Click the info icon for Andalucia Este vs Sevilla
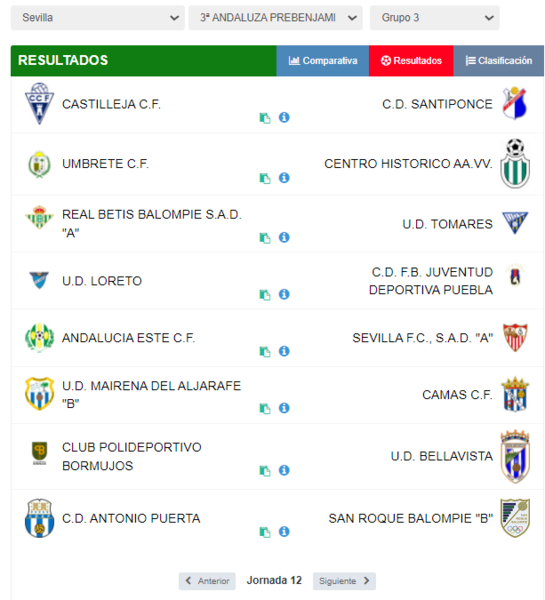 pos(284,351)
